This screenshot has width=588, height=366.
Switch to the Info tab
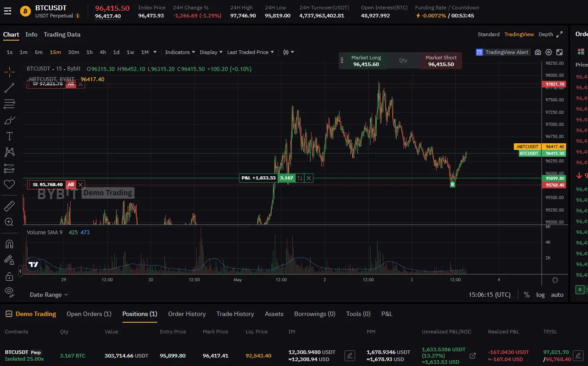(x=31, y=34)
